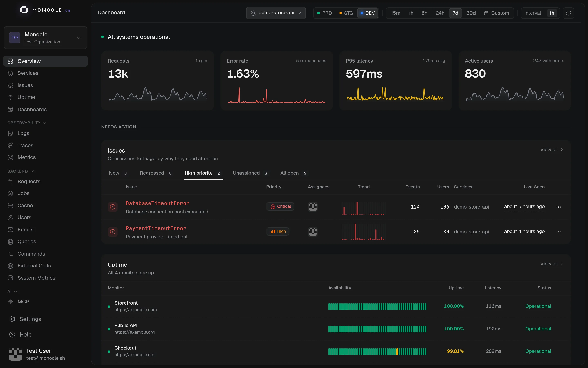Screen dimensions: 588x368
Task: Open the PaymentTimeoutError row more-options menu
Action: [x=559, y=232]
